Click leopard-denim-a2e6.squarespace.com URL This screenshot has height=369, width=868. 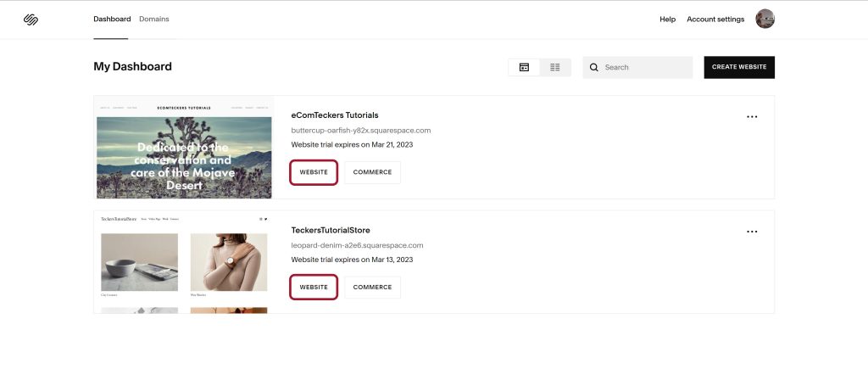click(x=357, y=245)
